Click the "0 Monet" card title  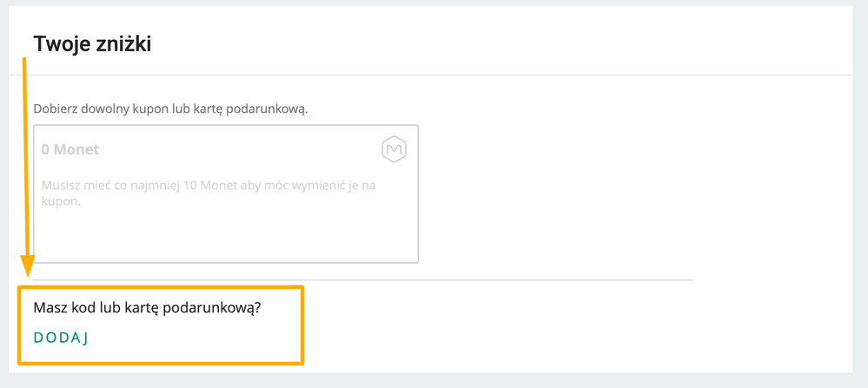[70, 149]
